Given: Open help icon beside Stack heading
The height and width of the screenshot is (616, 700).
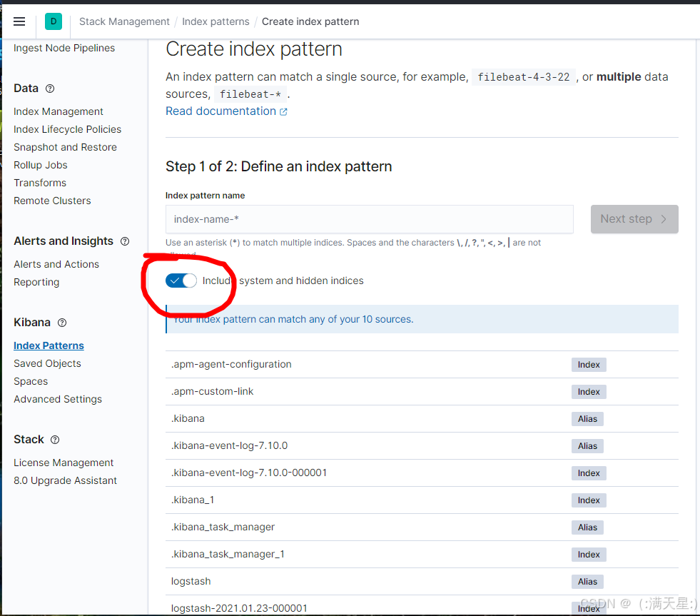Looking at the screenshot, I should pos(55,440).
